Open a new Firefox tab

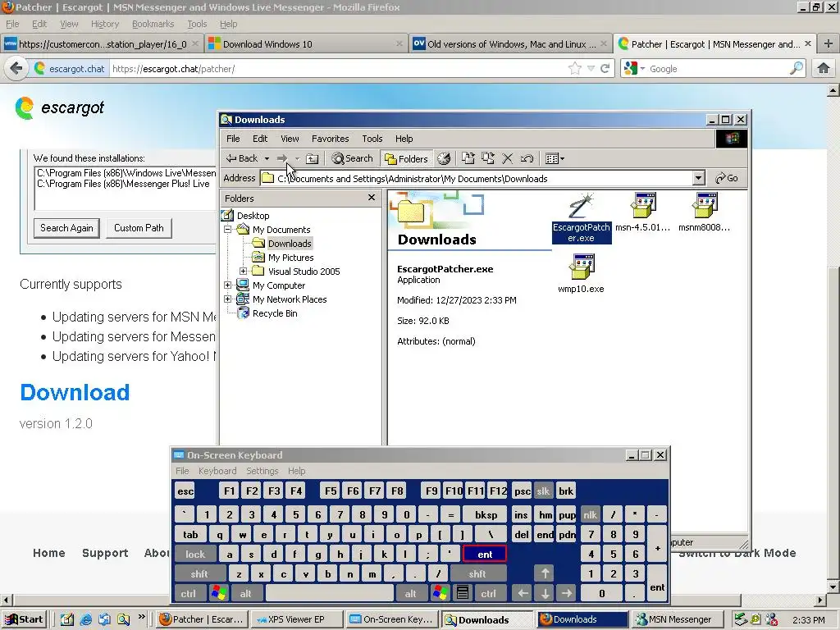coord(829,44)
